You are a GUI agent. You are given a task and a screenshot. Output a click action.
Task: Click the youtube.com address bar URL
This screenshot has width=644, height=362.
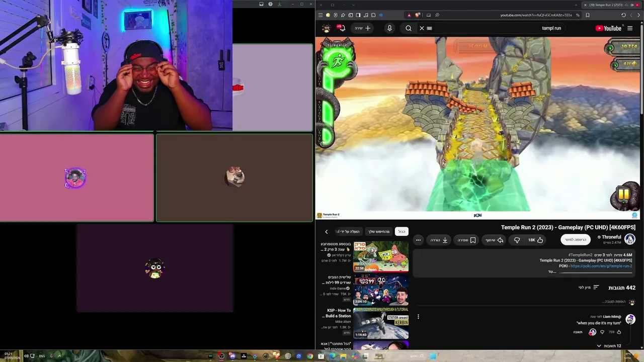(x=536, y=15)
